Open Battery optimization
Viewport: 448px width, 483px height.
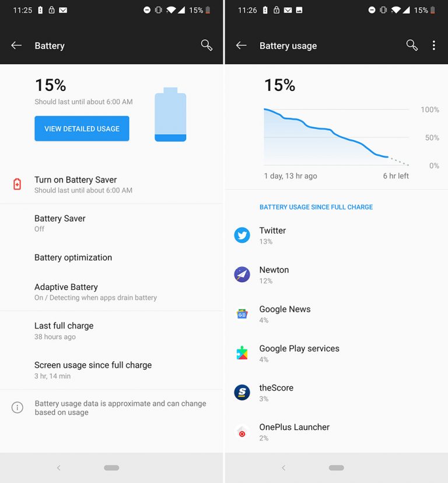[x=111, y=257]
